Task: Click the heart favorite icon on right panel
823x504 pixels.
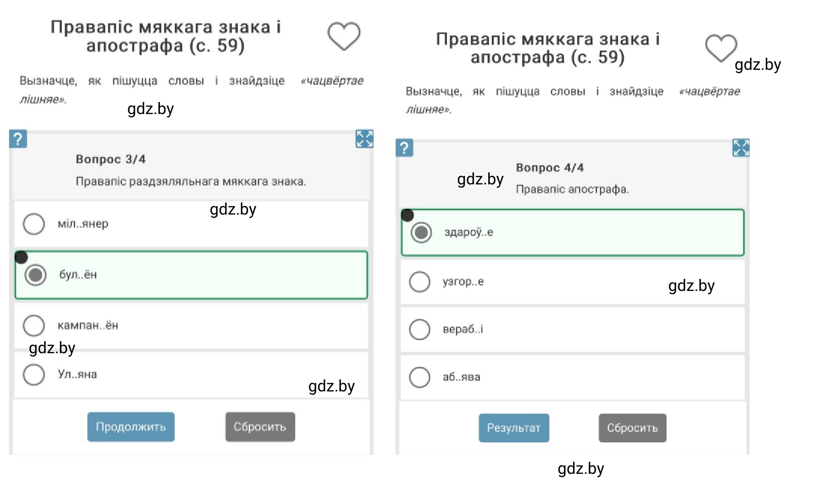Action: pyautogui.click(x=721, y=48)
